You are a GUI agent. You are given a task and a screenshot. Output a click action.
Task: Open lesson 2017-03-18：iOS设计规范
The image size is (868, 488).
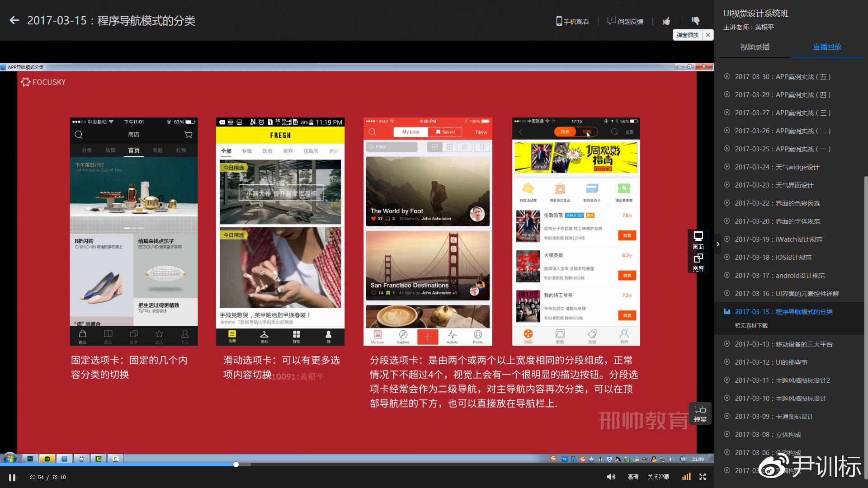[773, 258]
